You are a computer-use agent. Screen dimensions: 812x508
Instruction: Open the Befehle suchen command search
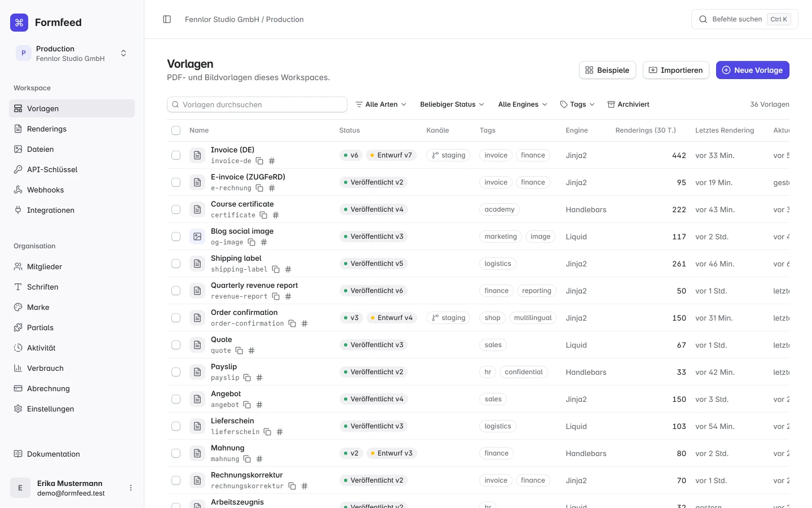744,19
